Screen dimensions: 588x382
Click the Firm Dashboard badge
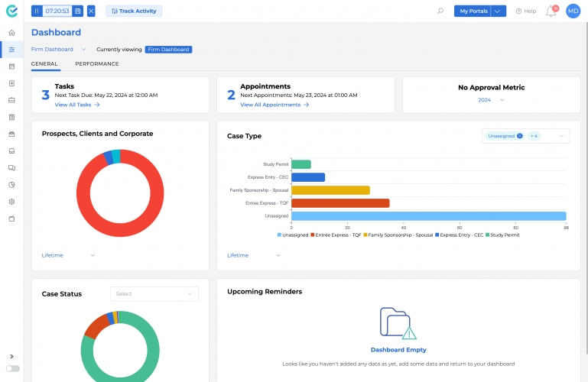tap(168, 50)
